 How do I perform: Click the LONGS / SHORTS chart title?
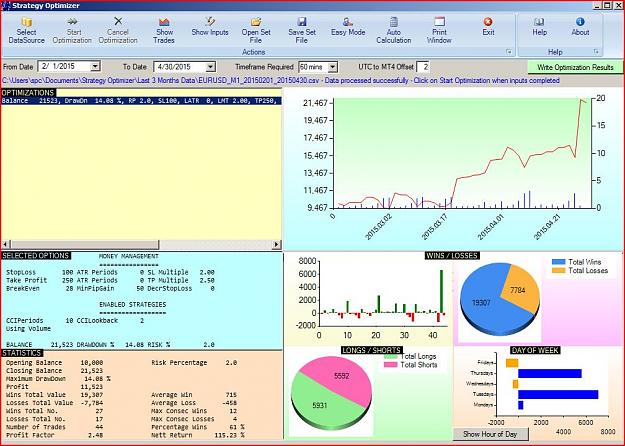click(371, 350)
